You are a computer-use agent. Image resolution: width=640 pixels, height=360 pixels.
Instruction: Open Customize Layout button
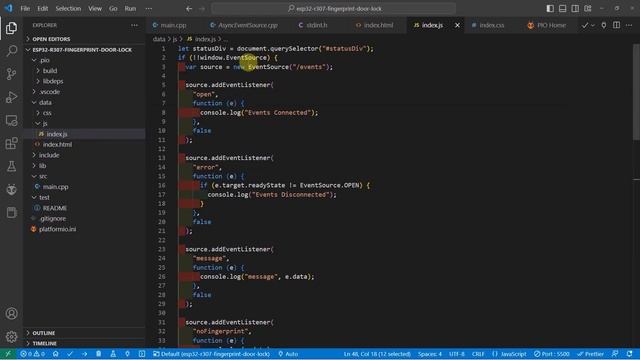click(x=588, y=9)
